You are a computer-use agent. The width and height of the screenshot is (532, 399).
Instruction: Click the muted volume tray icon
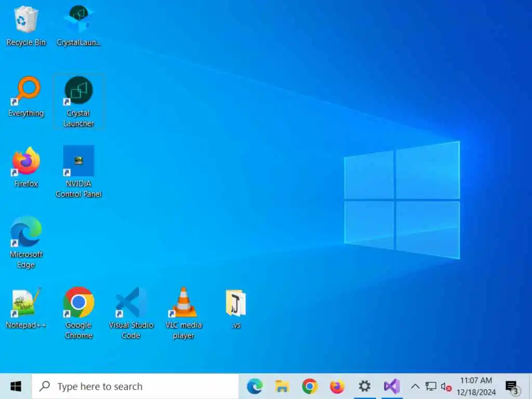click(446, 387)
